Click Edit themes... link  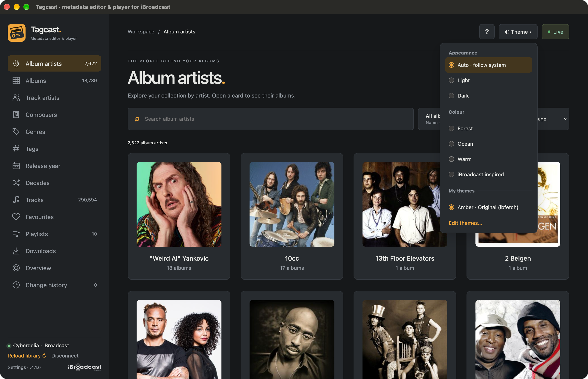tap(465, 223)
